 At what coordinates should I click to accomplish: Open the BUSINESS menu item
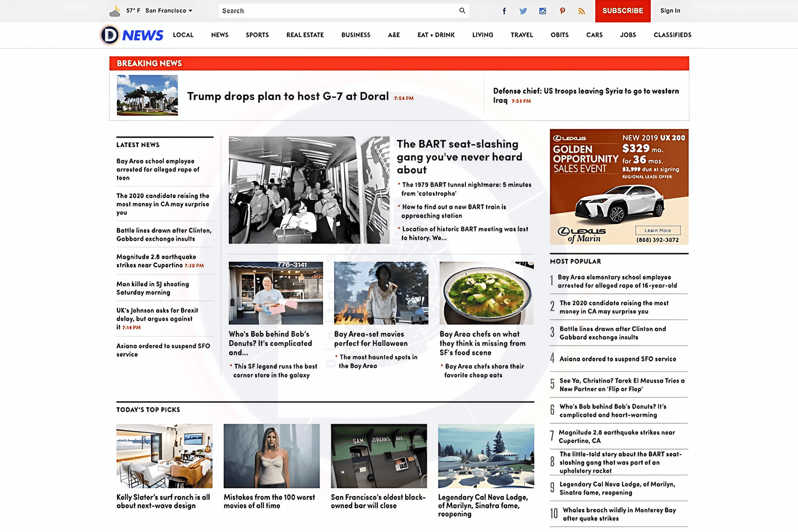click(356, 35)
